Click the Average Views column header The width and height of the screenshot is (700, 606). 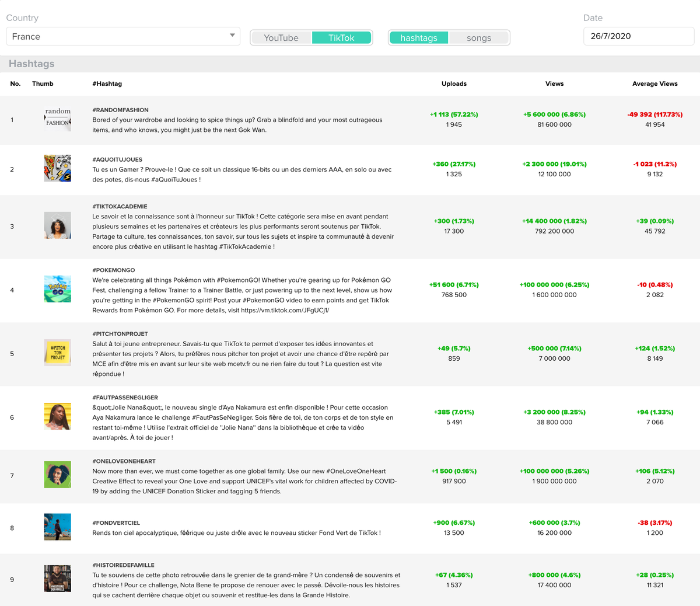click(x=655, y=83)
